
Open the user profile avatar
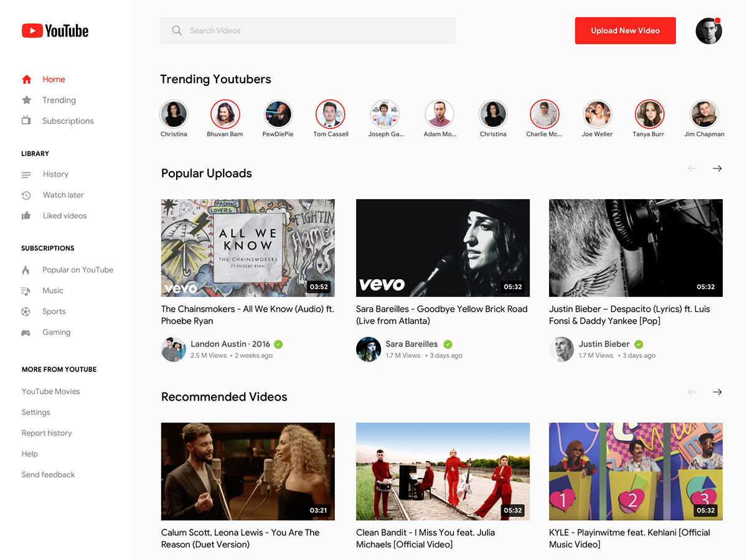708,30
